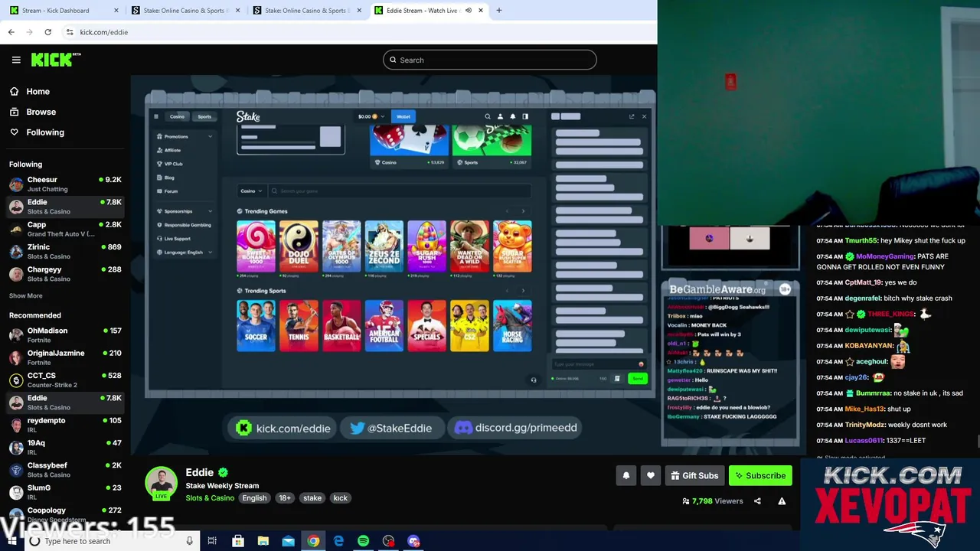Click Eddie's live profile avatar
This screenshot has height=551, width=980.
[161, 483]
